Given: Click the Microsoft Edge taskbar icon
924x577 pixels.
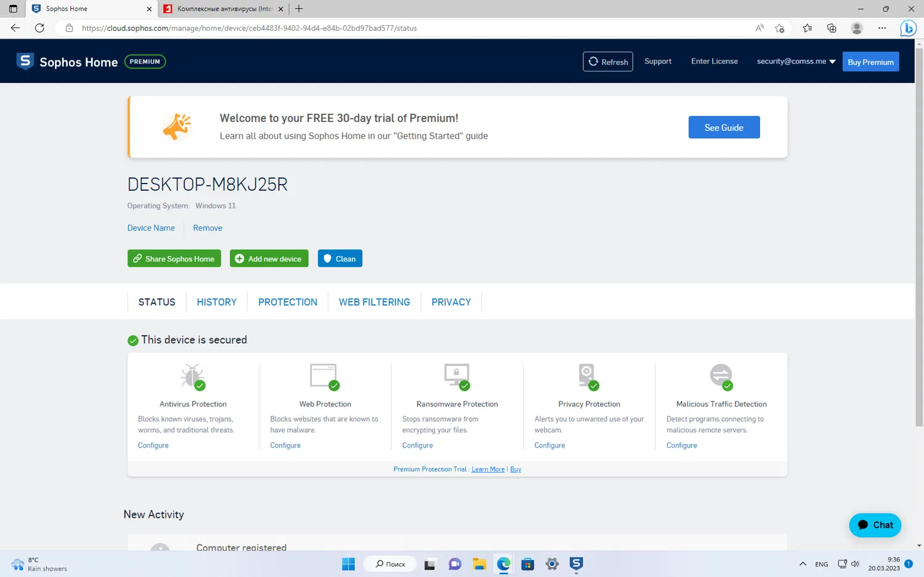Looking at the screenshot, I should click(503, 564).
